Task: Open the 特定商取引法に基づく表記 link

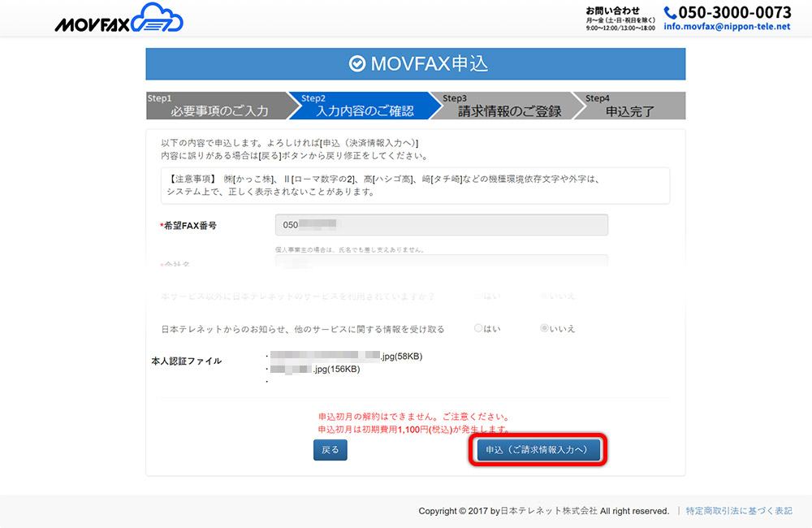Action: (738, 511)
